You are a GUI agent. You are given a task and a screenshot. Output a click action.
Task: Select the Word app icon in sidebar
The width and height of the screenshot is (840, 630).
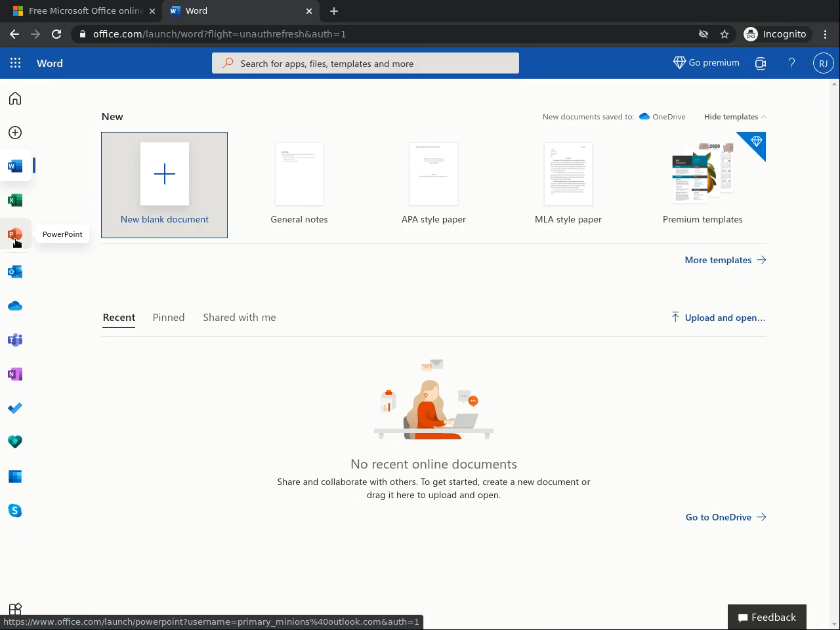[15, 166]
